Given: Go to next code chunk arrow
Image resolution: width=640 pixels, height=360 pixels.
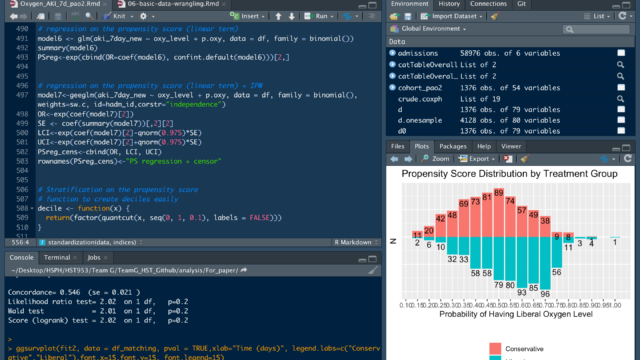Looking at the screenshot, I should (291, 16).
